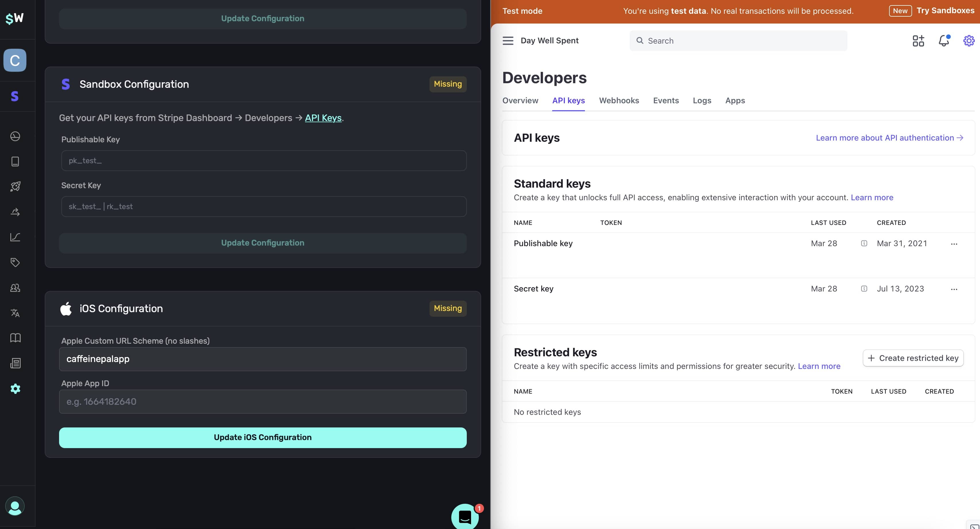Click the users group icon in the sidebar

click(x=15, y=288)
